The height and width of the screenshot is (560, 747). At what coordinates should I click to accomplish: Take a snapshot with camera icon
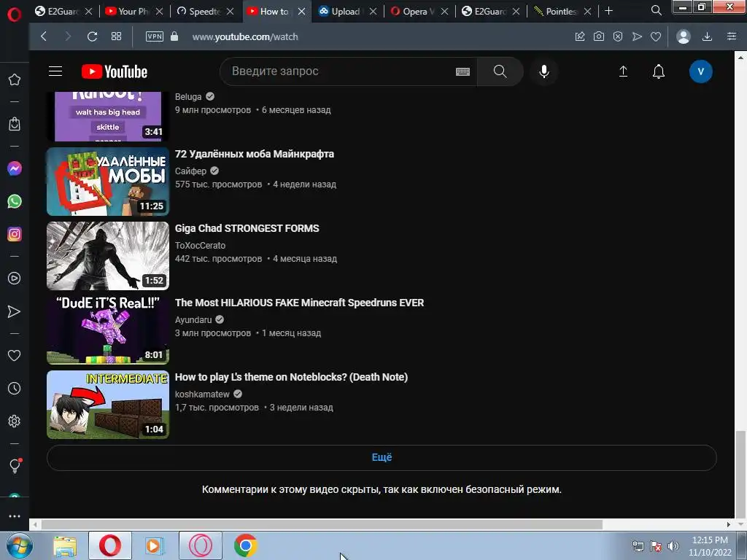599,36
